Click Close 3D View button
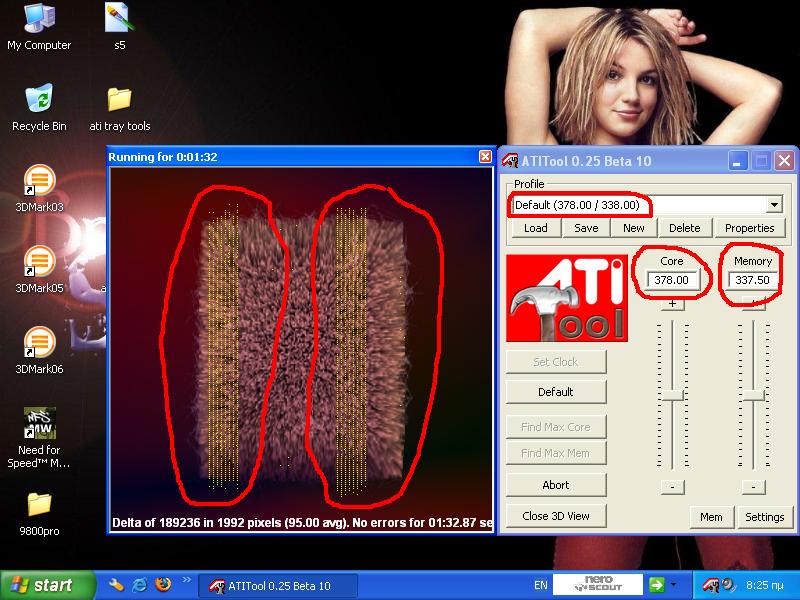The height and width of the screenshot is (600, 800). (x=556, y=516)
